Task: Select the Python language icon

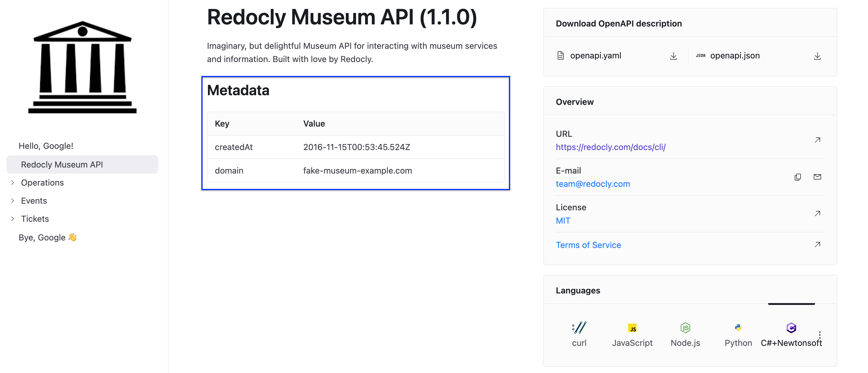Action: coord(738,328)
